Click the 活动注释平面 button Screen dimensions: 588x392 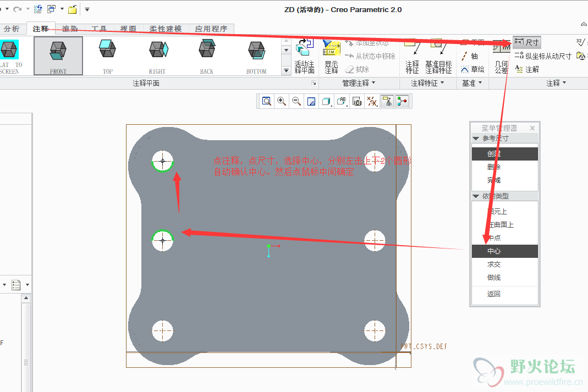pyautogui.click(x=304, y=56)
